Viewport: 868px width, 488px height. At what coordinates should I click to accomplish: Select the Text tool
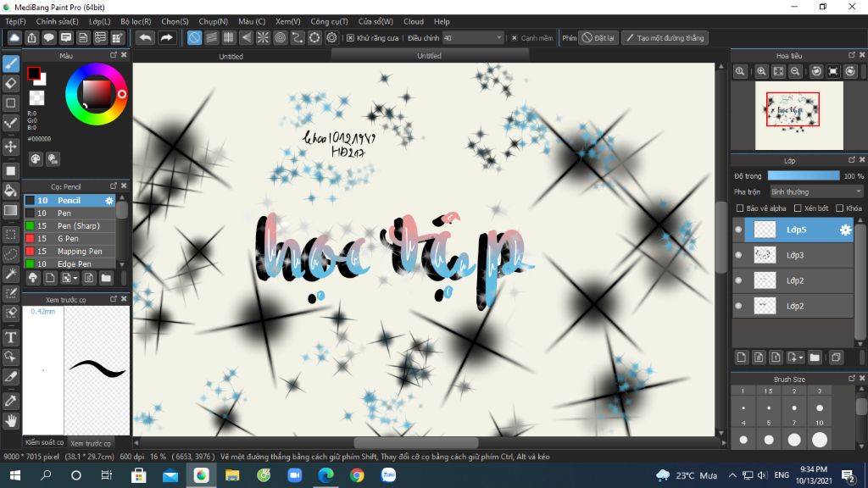coord(10,337)
